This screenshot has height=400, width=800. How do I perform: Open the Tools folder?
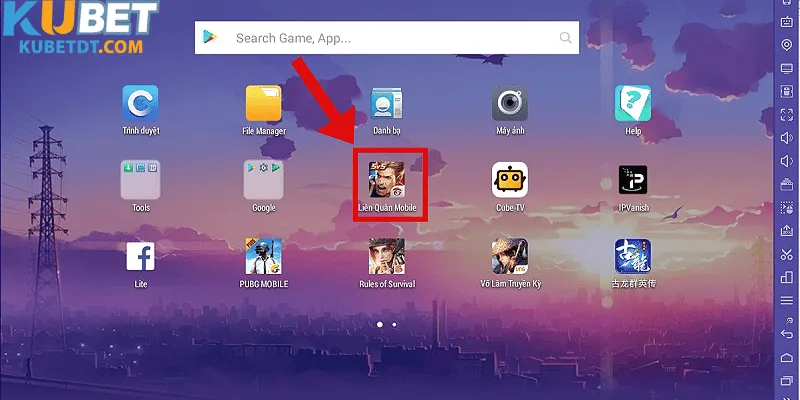tap(140, 180)
